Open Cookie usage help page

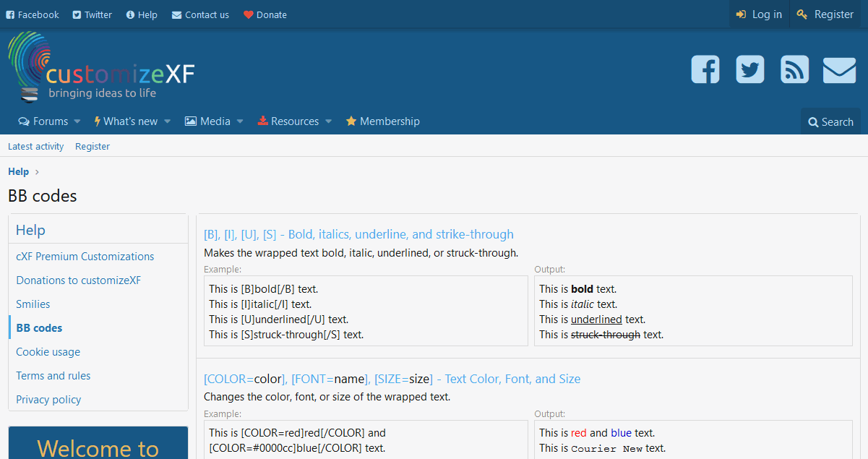click(x=48, y=352)
